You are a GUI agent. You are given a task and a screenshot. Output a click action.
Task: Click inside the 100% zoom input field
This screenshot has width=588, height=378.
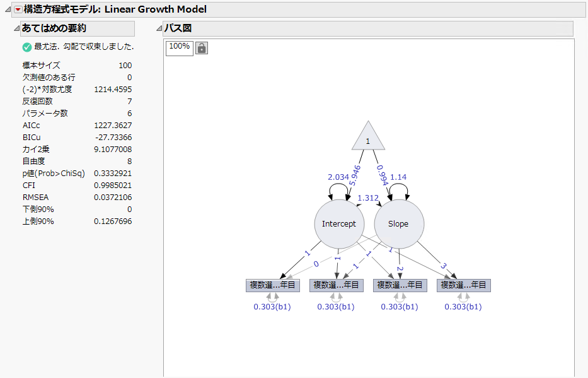tap(178, 47)
